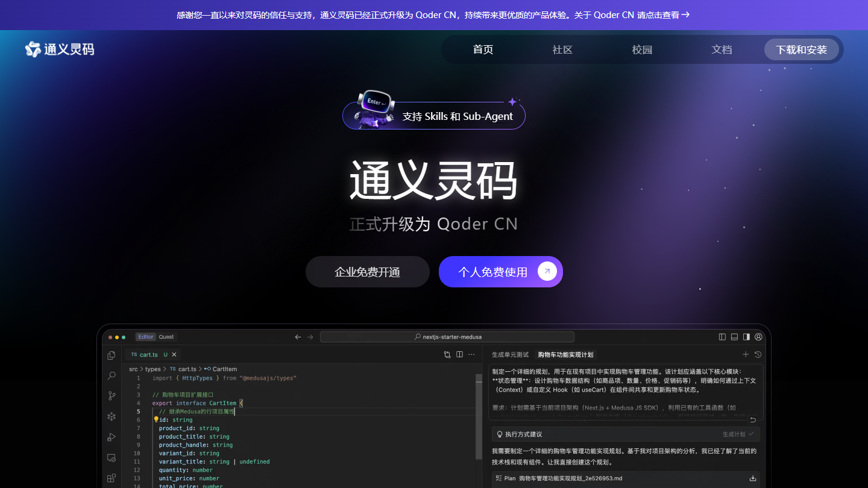The height and width of the screenshot is (488, 868).
Task: Toggle the primary sidebar layout icon
Action: point(722,337)
